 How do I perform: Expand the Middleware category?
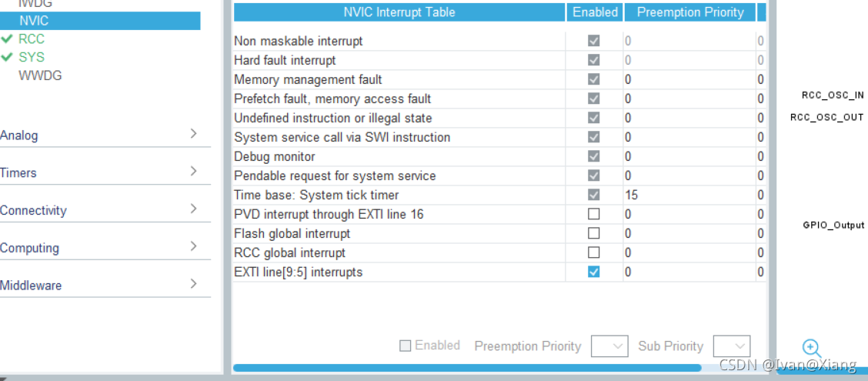click(105, 286)
